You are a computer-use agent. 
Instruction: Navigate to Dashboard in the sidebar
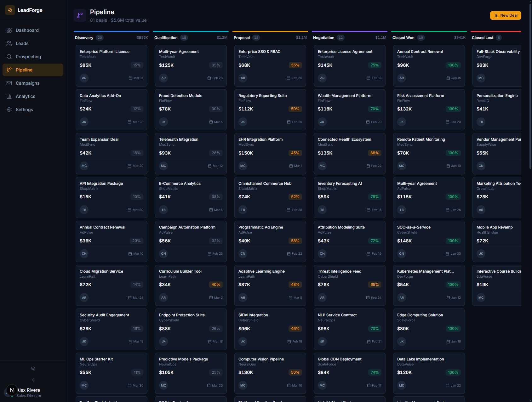coord(9,30)
